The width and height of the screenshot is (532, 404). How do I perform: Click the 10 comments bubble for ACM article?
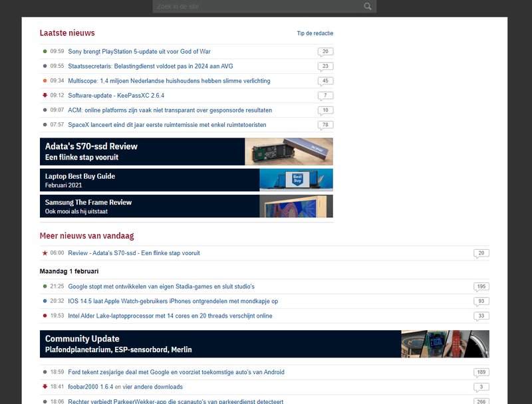(x=325, y=110)
